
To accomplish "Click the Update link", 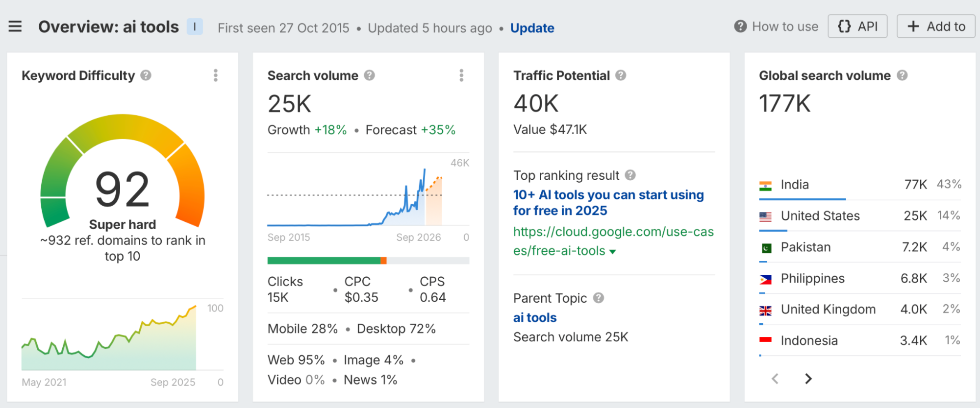I will click(x=532, y=28).
